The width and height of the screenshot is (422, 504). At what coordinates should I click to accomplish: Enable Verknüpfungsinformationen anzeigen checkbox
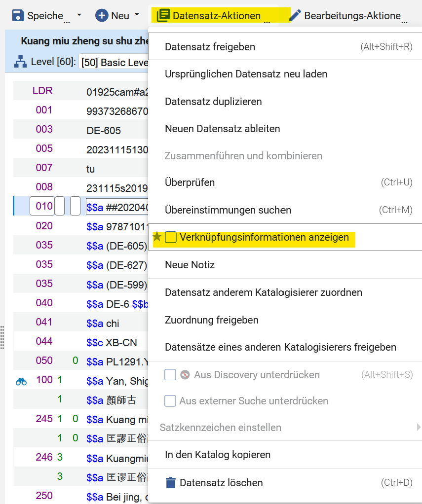coord(170,237)
